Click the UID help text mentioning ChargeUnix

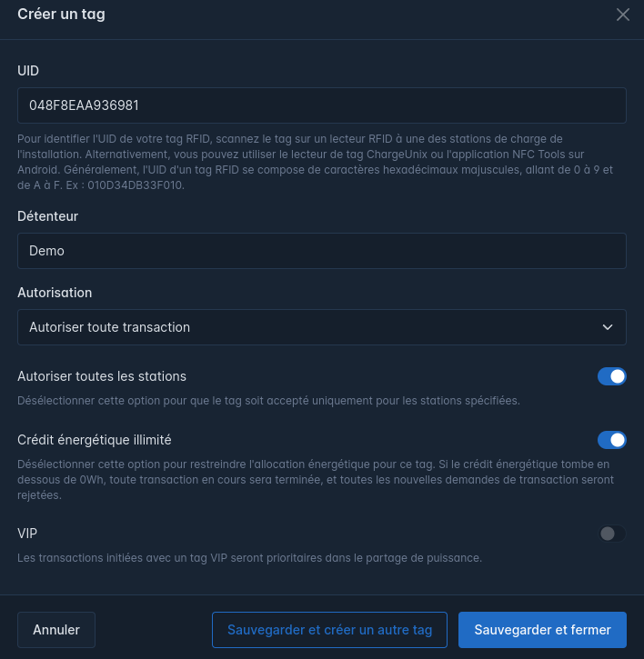pos(316,162)
